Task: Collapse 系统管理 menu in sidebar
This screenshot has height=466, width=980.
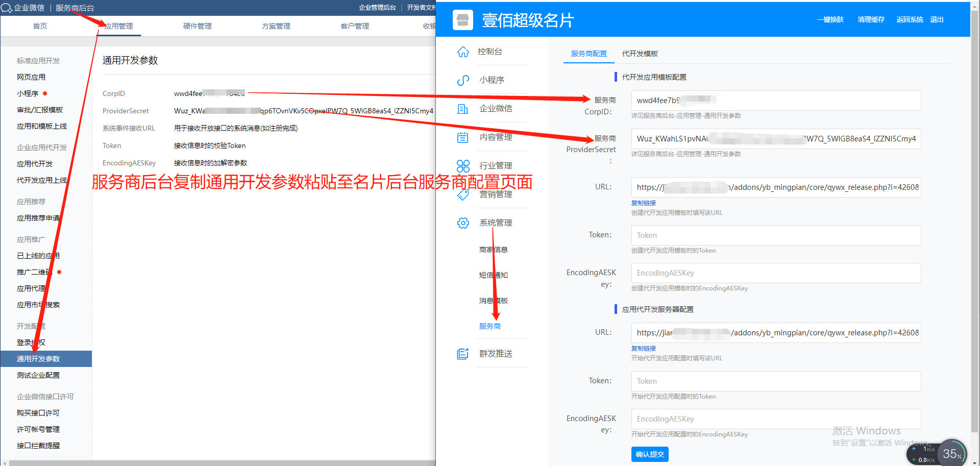Action: click(496, 223)
